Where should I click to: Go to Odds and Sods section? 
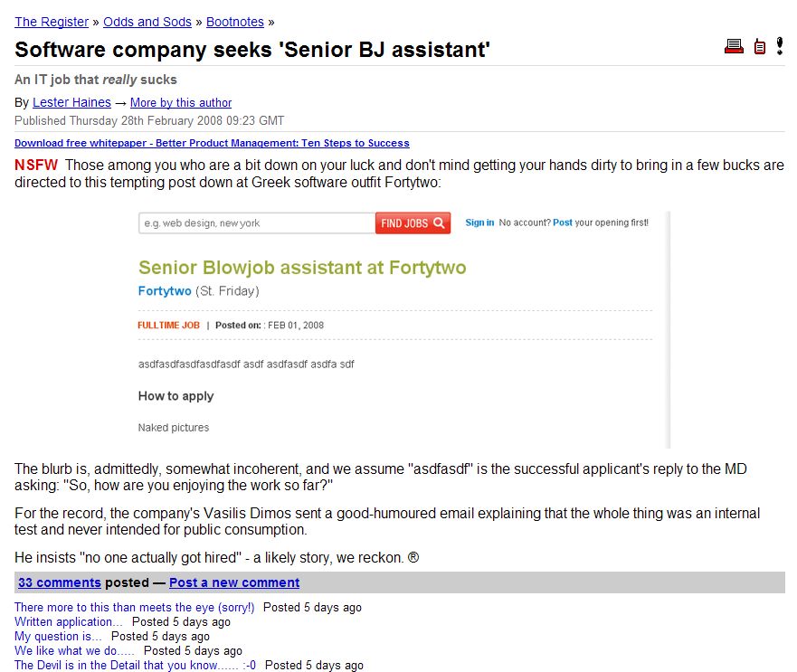pyautogui.click(x=147, y=22)
